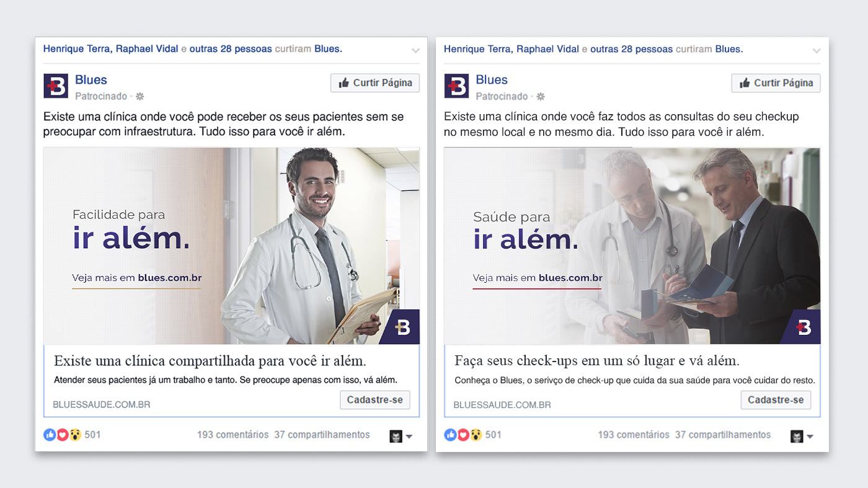Open 193 comentários link on left post
Viewport: 868px width, 488px height.
232,435
